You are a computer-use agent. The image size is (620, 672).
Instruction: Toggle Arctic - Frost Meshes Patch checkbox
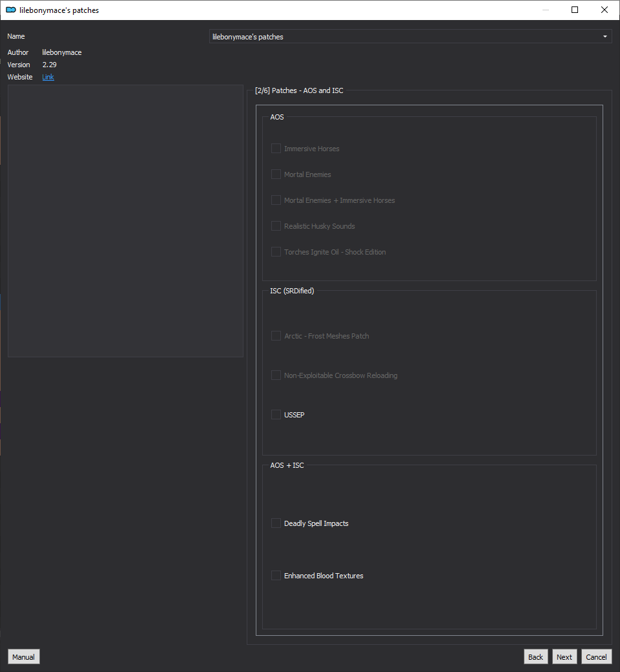pyautogui.click(x=276, y=336)
